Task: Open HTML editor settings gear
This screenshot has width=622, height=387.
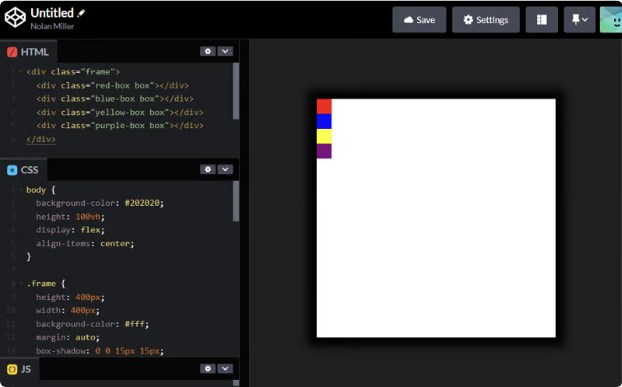Action: [x=208, y=51]
